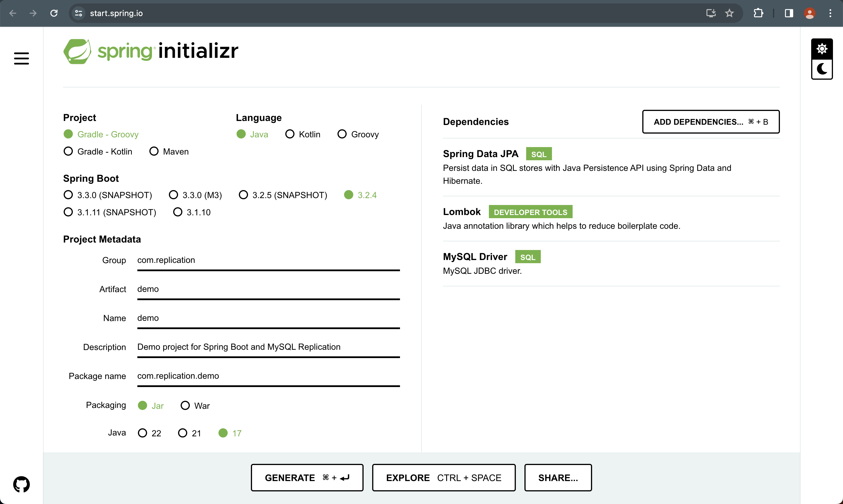Click SQL tag beside Spring Data JPA
This screenshot has width=843, height=504.
tap(539, 154)
